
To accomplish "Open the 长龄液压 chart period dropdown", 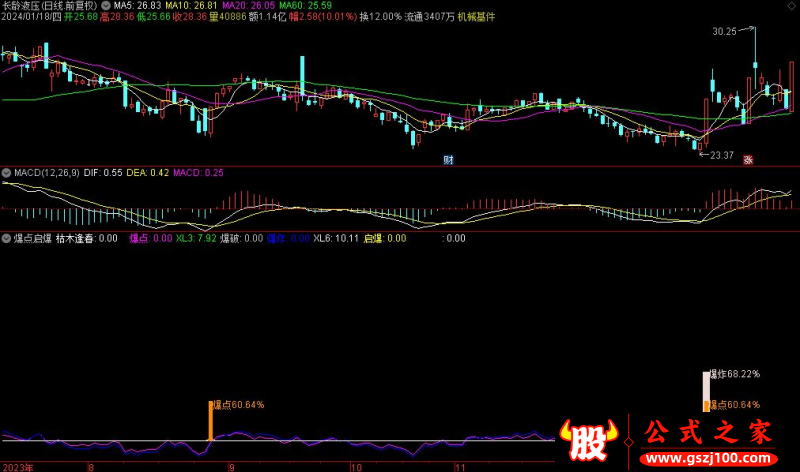I will pos(50,5).
